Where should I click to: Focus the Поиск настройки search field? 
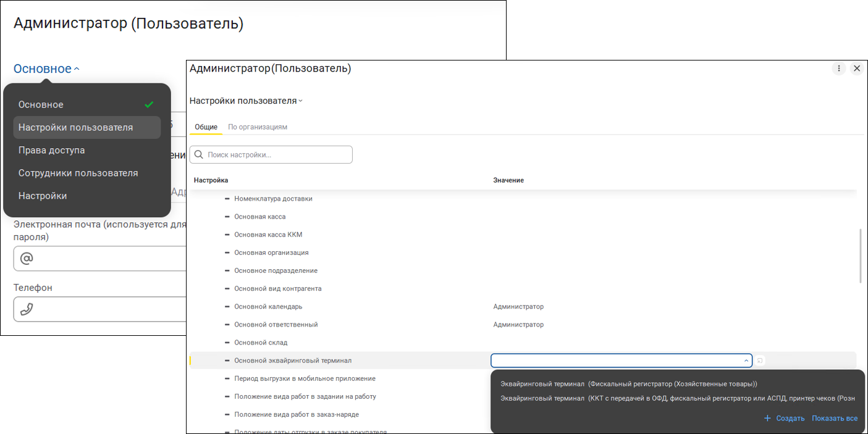coord(271,154)
